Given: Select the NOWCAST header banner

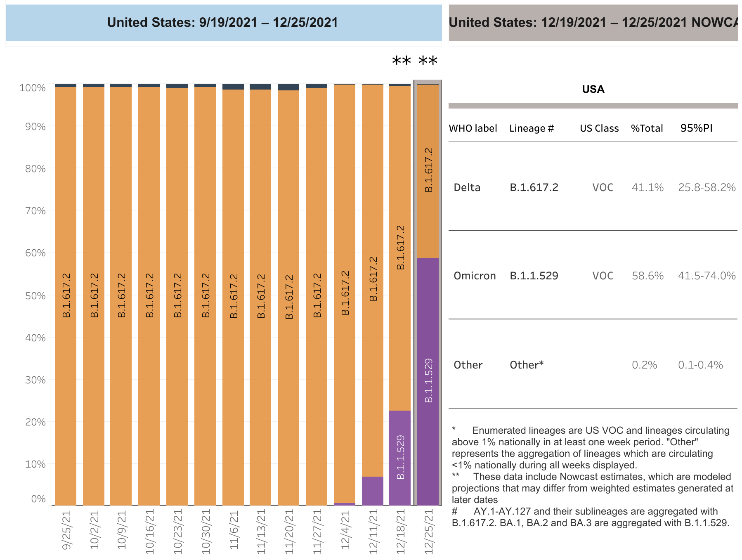Looking at the screenshot, I should pos(593,23).
